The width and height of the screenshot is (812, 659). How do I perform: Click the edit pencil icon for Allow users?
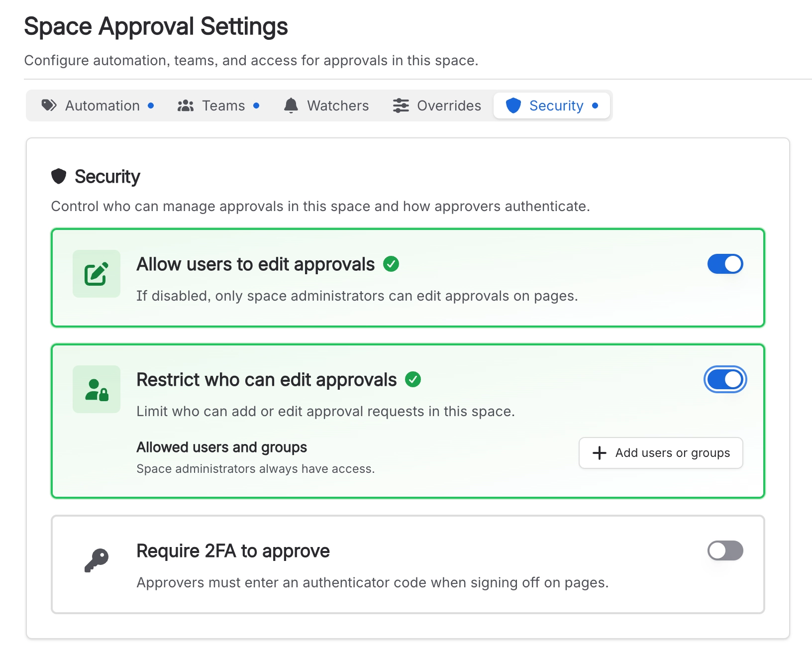(x=97, y=274)
